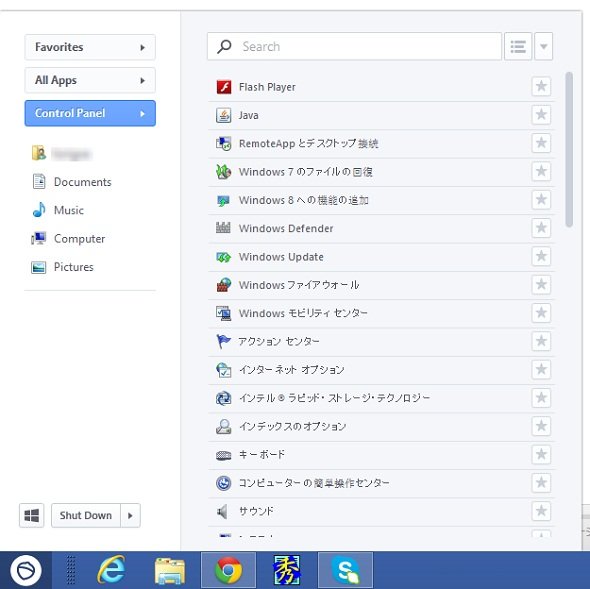Screen dimensions: 590x589
Task: Click the Windows logo button beside Shut Down
Action: pos(32,515)
